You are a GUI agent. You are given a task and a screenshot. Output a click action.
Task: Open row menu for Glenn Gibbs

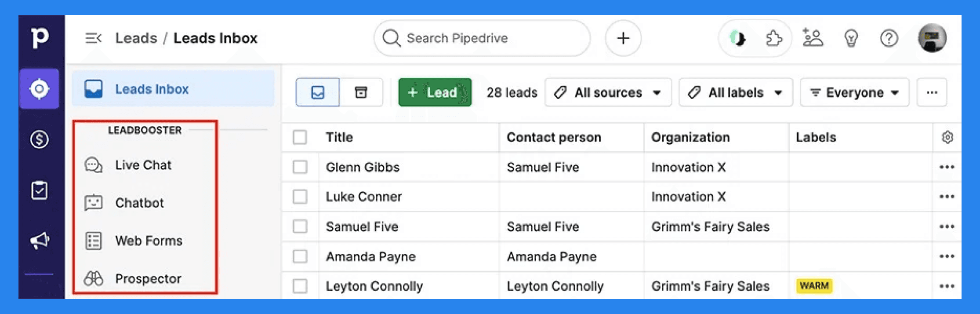coord(947,167)
